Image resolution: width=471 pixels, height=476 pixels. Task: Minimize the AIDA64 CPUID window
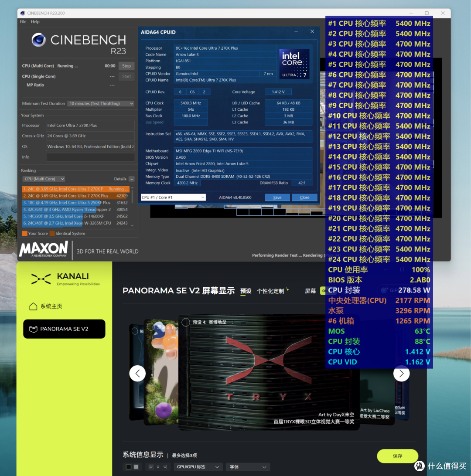296,31
